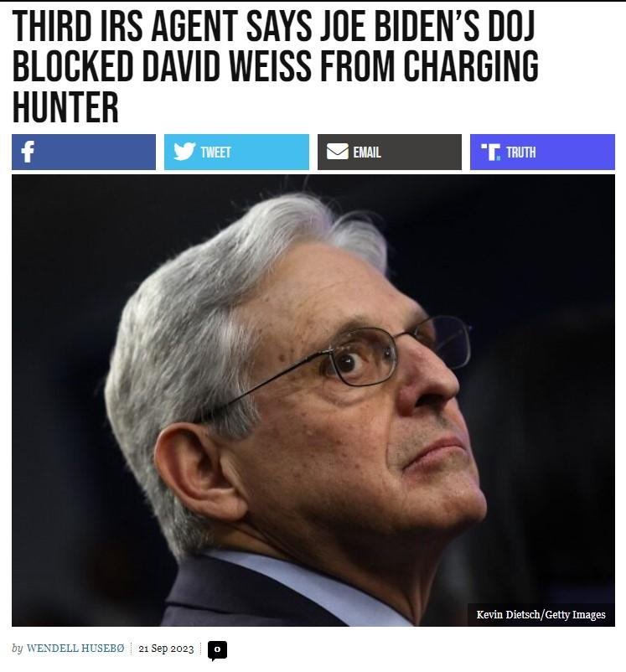Image resolution: width=626 pixels, height=672 pixels.
Task: Share the article with the Tweet label
Action: pyautogui.click(x=215, y=152)
